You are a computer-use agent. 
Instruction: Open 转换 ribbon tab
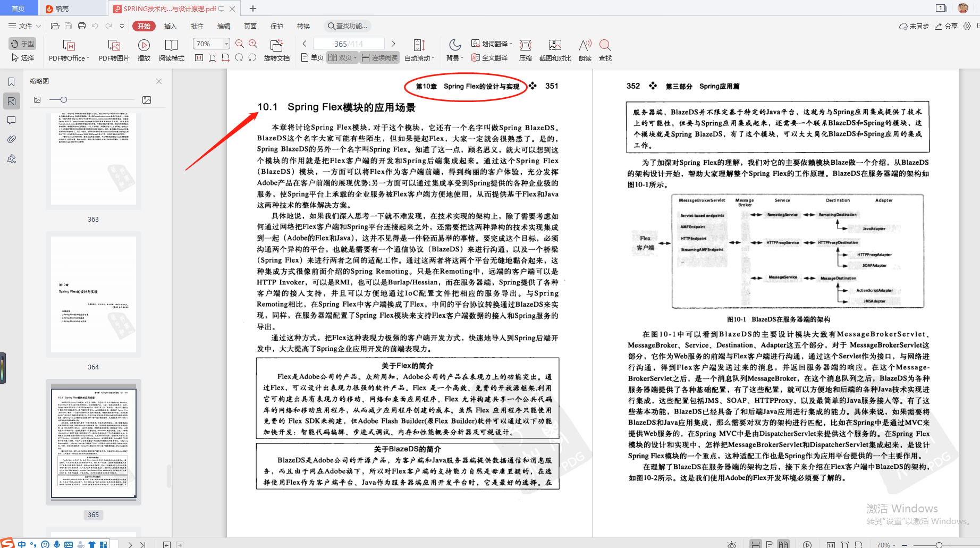[x=303, y=26]
